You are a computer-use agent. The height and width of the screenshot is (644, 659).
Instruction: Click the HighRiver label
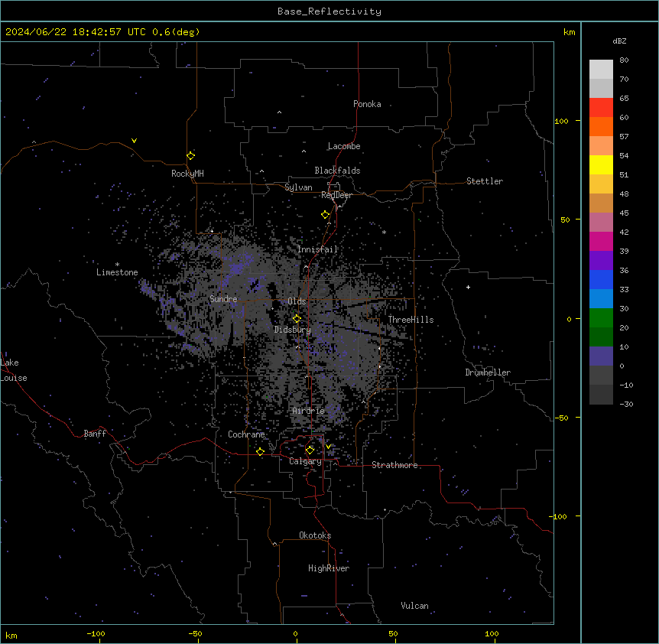tap(329, 568)
